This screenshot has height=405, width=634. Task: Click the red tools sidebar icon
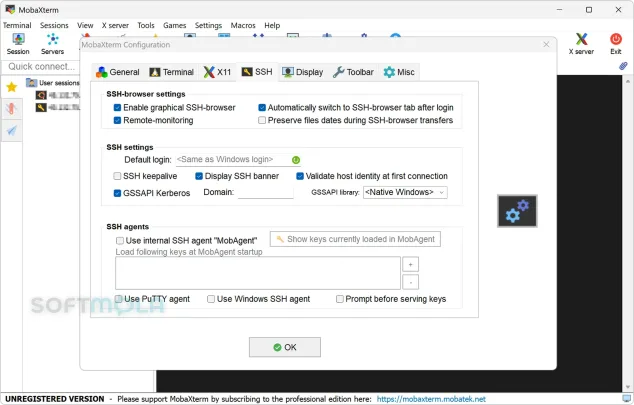(x=12, y=108)
